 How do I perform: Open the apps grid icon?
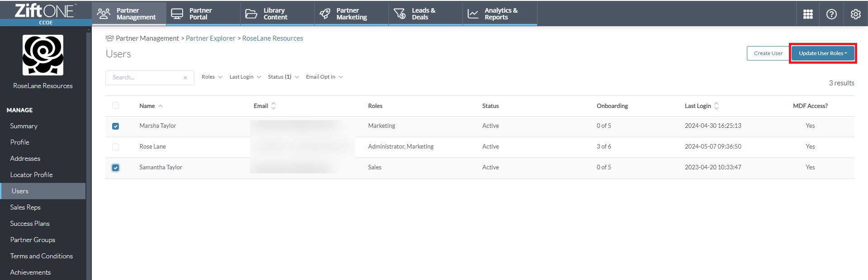808,14
